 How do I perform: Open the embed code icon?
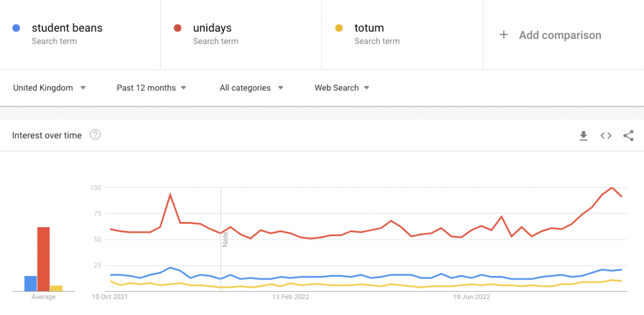point(606,136)
